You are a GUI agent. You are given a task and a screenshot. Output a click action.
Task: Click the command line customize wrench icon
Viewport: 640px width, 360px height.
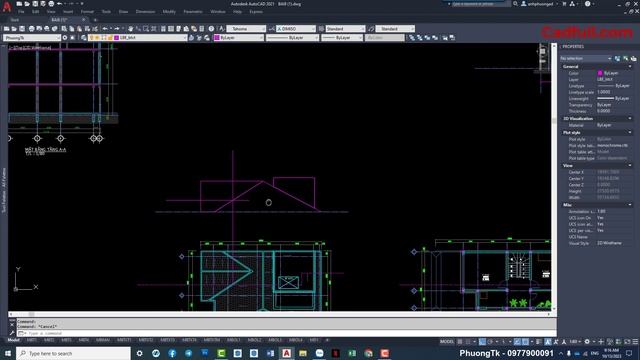pyautogui.click(x=12, y=333)
